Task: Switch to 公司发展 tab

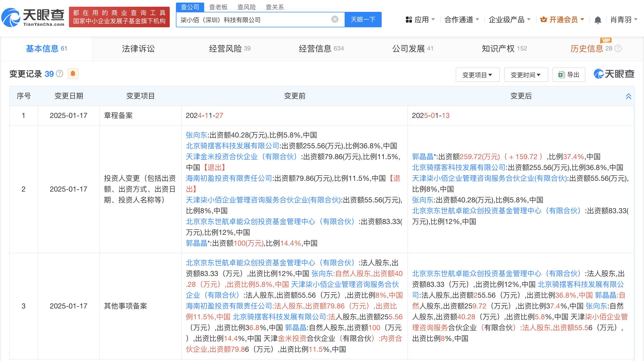Action: (x=413, y=48)
